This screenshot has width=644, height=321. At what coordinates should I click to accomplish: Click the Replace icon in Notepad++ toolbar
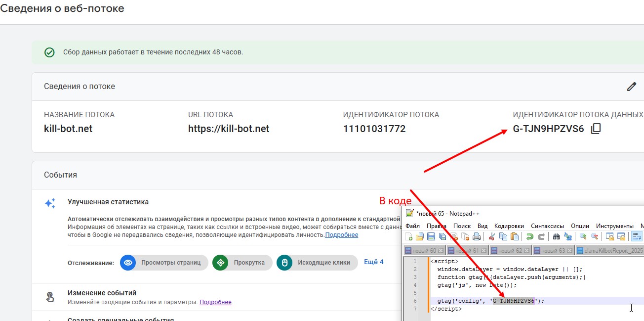(567, 236)
